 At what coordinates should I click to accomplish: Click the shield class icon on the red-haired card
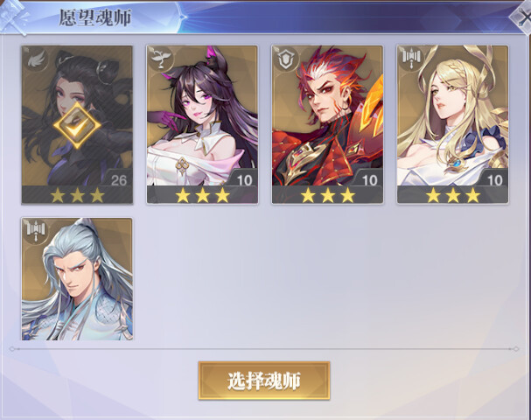pyautogui.click(x=287, y=59)
